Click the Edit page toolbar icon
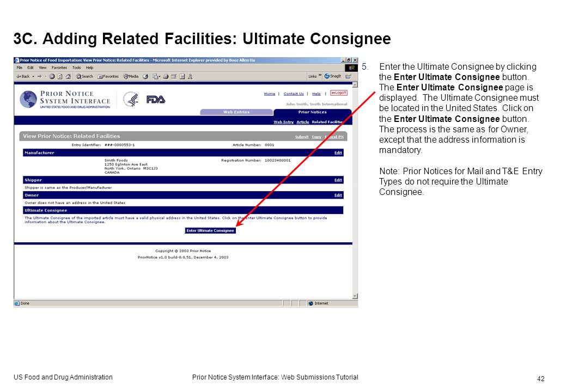566x392 pixels. pyautogui.click(x=174, y=76)
